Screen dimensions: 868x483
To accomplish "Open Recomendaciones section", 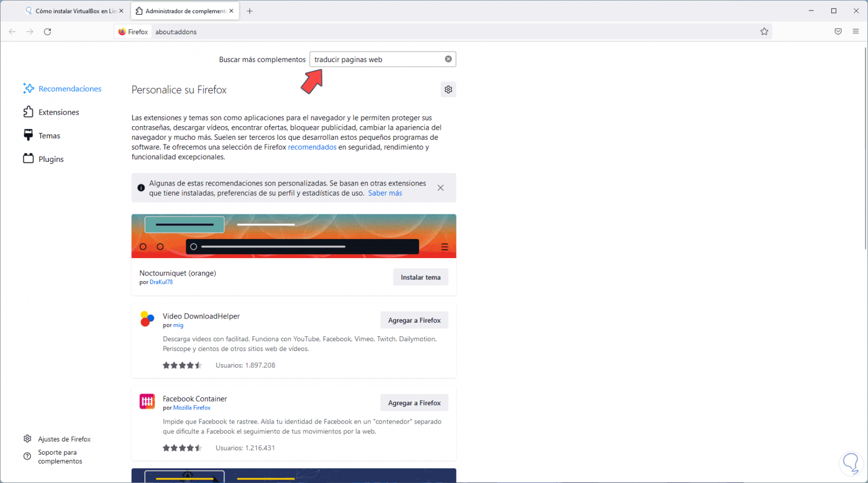I will click(x=63, y=89).
